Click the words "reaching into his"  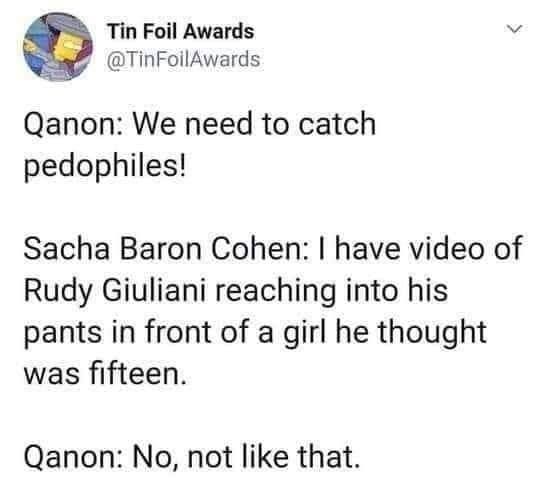tap(332, 291)
